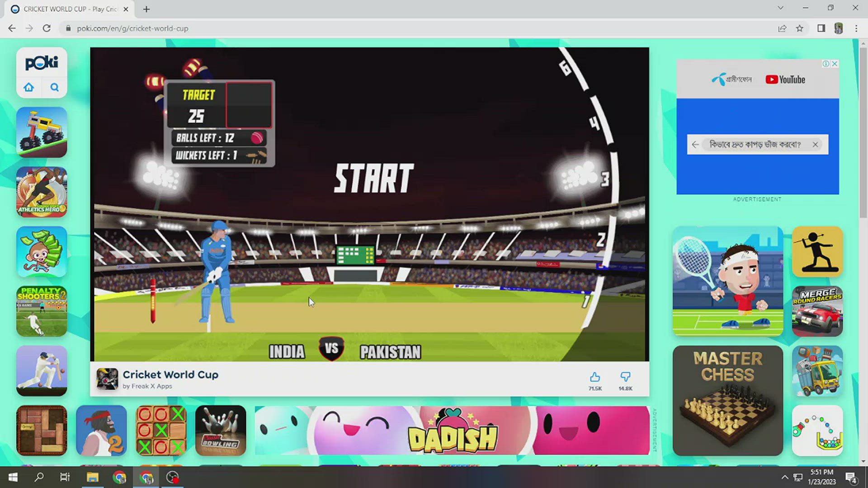Click the browser reload icon

47,28
